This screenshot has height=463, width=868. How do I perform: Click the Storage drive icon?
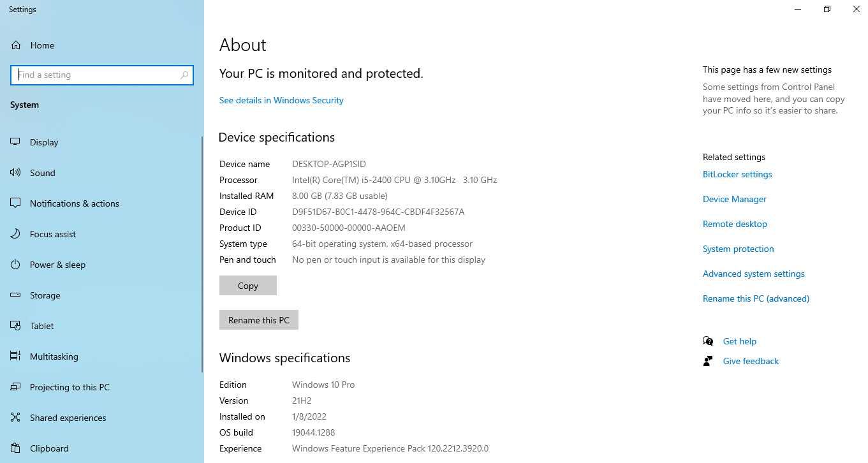(15, 295)
